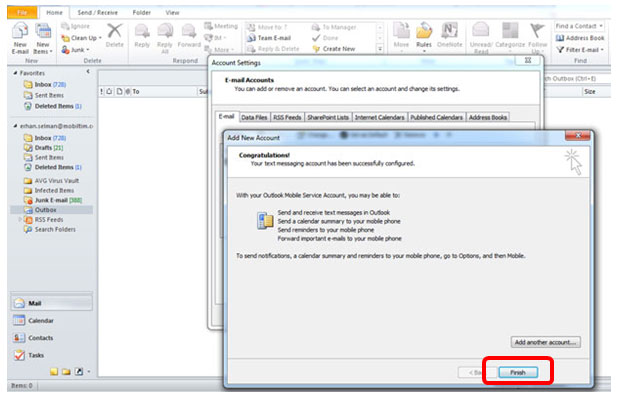Sort messages by the Size column
This screenshot has height=410, width=618.
click(x=596, y=91)
